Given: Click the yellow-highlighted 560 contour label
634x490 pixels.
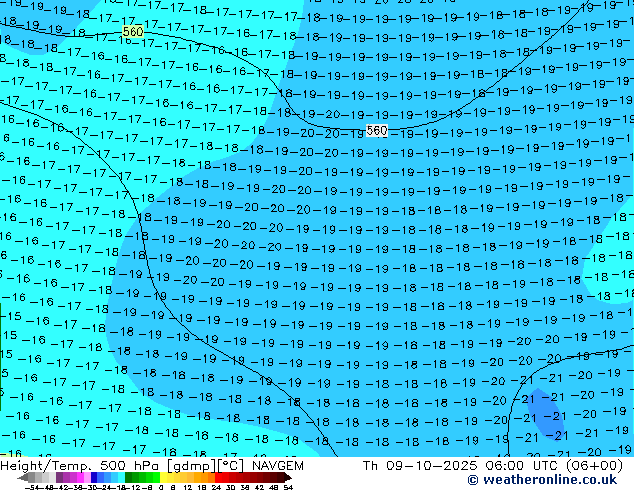Looking at the screenshot, I should click(x=133, y=32).
